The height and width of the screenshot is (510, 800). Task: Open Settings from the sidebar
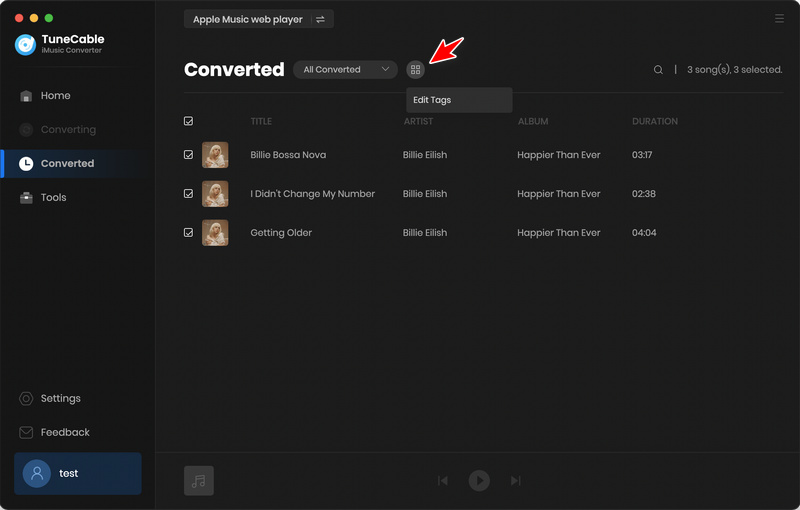49,398
